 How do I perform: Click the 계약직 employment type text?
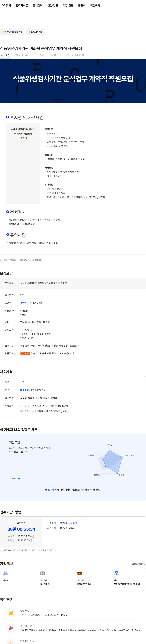tap(23, 302)
